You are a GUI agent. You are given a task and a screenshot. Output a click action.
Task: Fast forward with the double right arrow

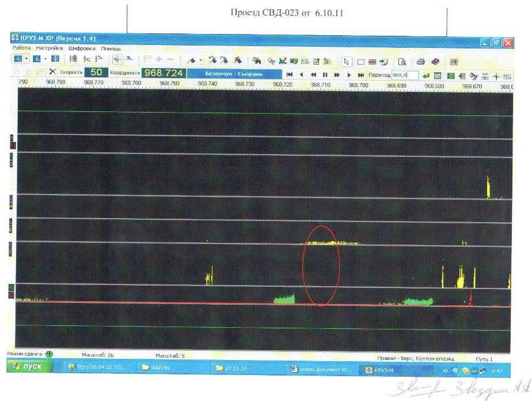click(337, 75)
